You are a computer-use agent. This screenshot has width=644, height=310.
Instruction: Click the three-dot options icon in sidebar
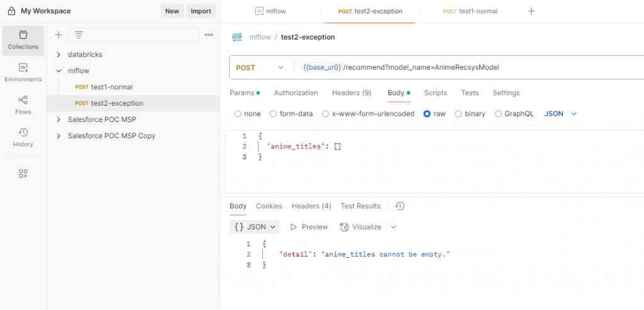coord(209,35)
